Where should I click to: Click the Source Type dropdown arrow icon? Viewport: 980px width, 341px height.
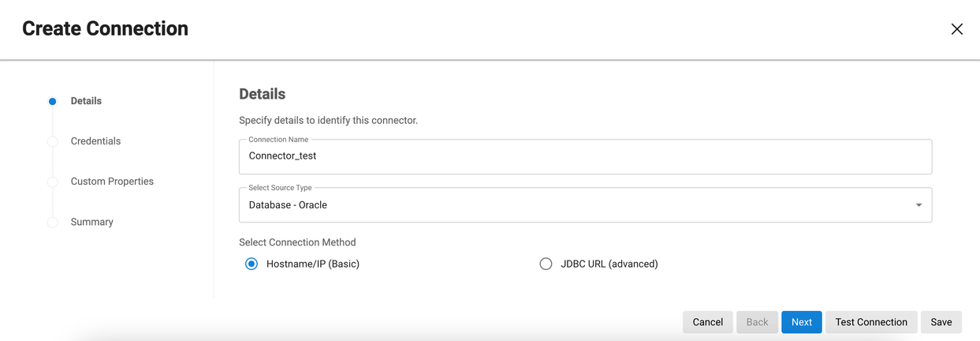(x=919, y=205)
